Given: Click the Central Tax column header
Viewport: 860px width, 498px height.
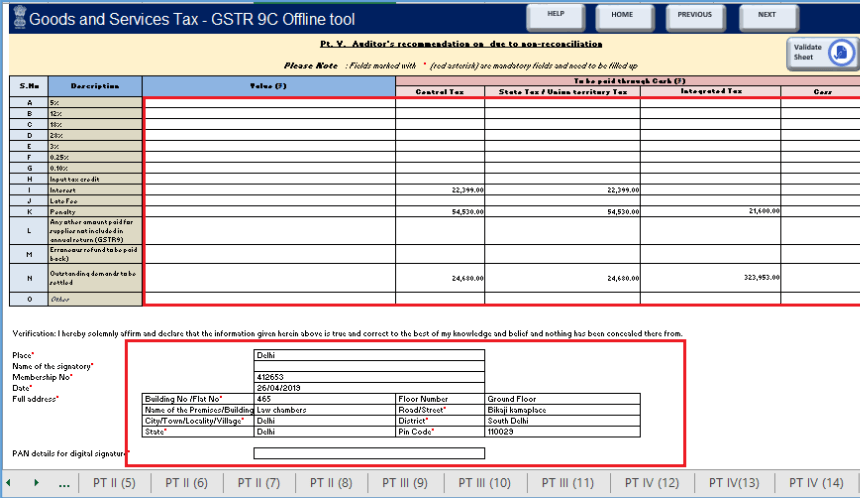Looking at the screenshot, I should pos(440,92).
